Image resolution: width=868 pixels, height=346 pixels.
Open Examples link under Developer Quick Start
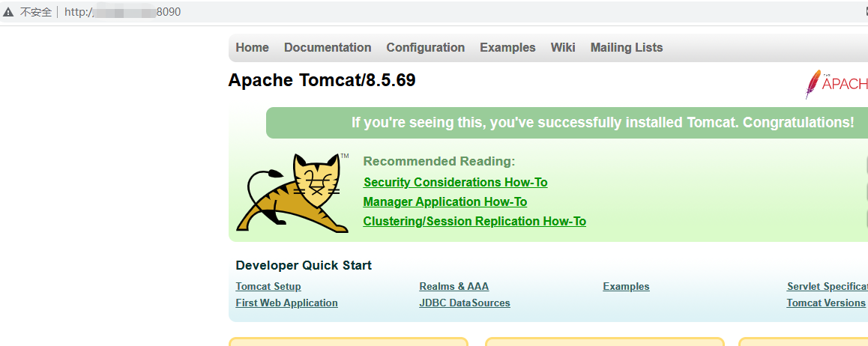(x=626, y=287)
